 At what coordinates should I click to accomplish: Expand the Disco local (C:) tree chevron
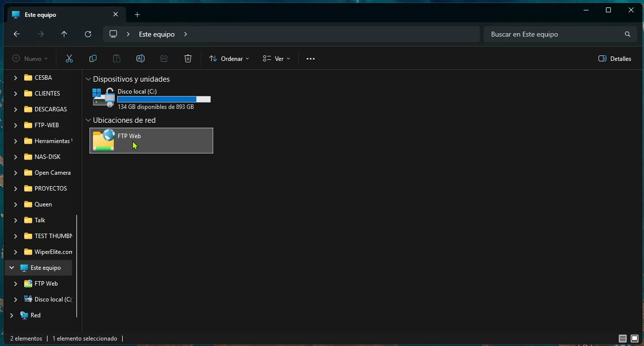point(15,299)
